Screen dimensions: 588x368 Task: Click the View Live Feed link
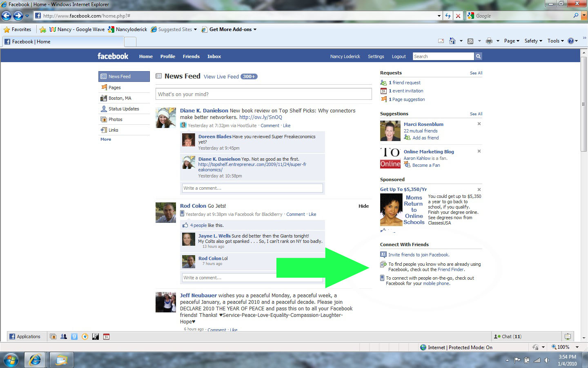(221, 77)
